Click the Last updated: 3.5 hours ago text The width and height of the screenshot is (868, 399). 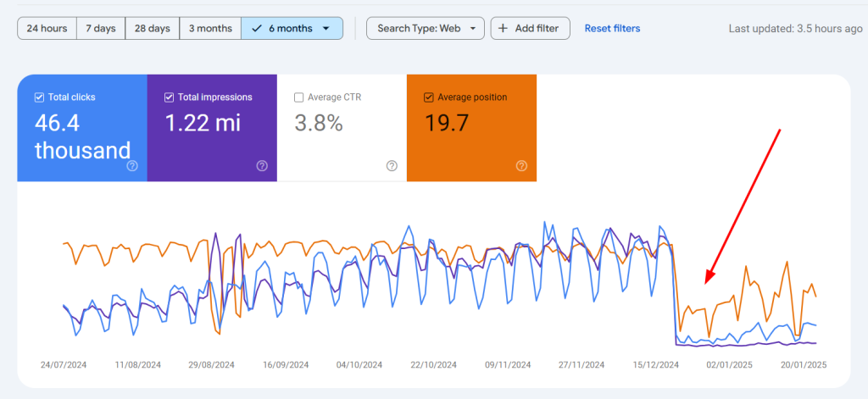[x=795, y=29]
